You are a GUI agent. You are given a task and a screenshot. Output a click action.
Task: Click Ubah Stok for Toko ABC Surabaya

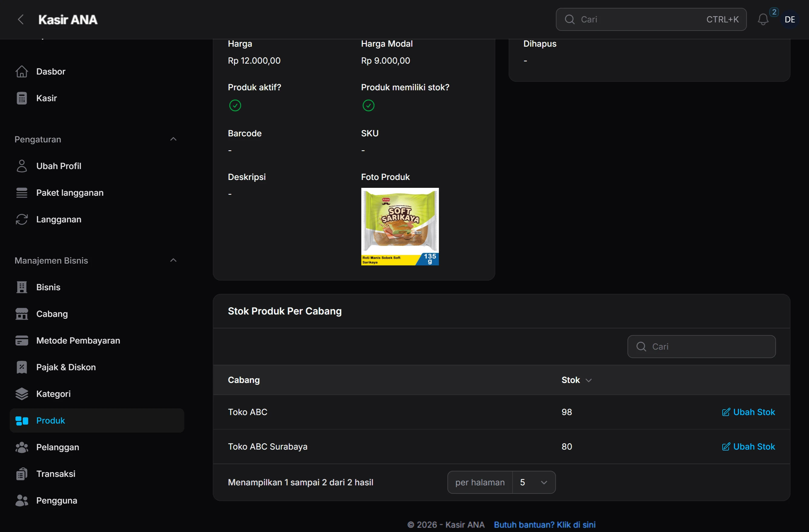click(x=748, y=446)
